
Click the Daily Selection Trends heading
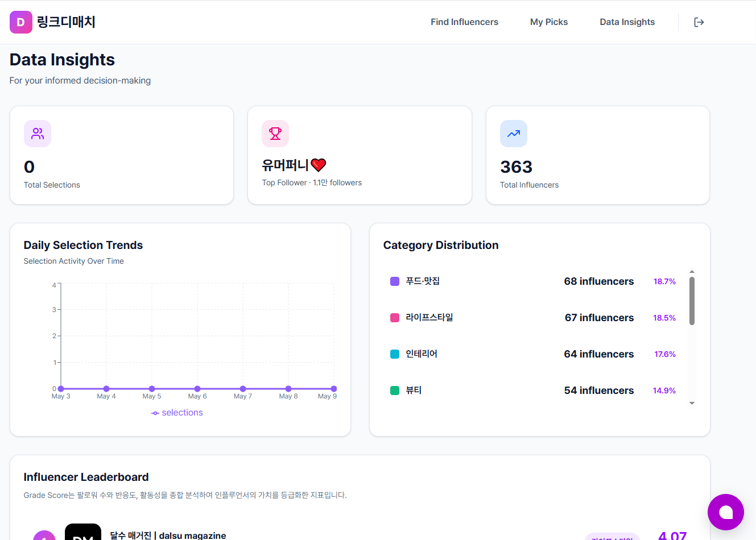click(x=83, y=245)
